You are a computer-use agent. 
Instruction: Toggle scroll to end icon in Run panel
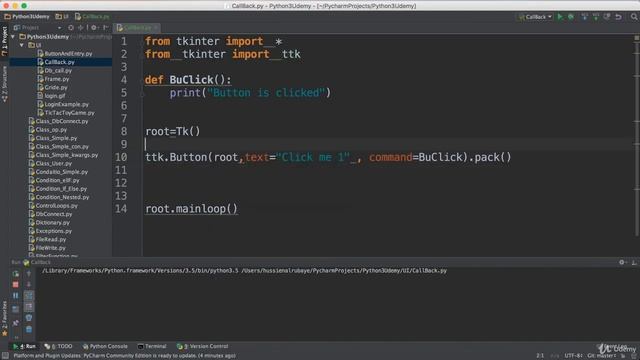coord(29,307)
